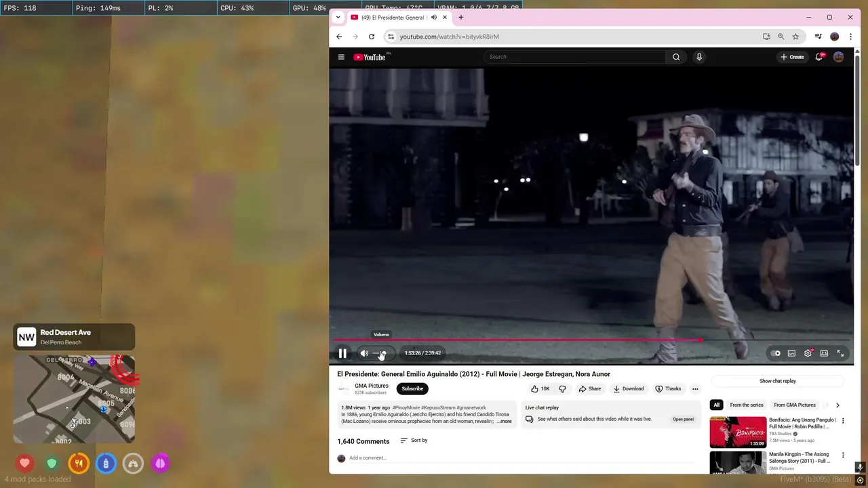Viewport: 868px width, 488px height.
Task: Open Sort by comments dropdown
Action: click(414, 441)
